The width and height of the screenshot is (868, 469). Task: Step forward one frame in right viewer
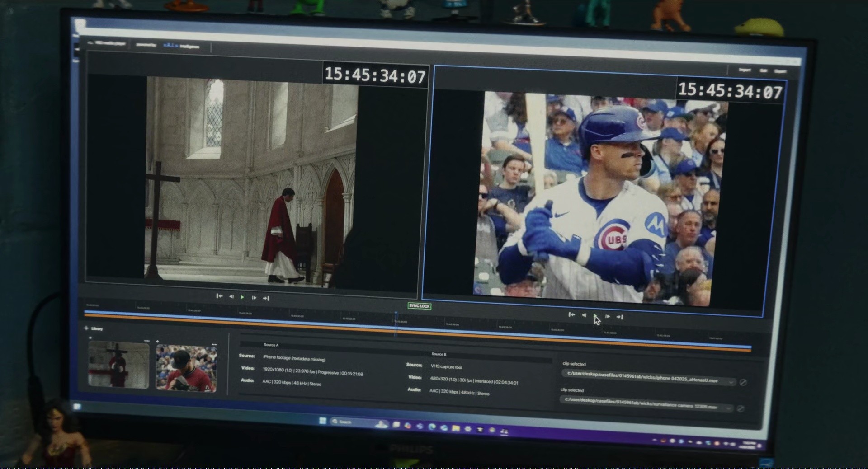point(608,316)
